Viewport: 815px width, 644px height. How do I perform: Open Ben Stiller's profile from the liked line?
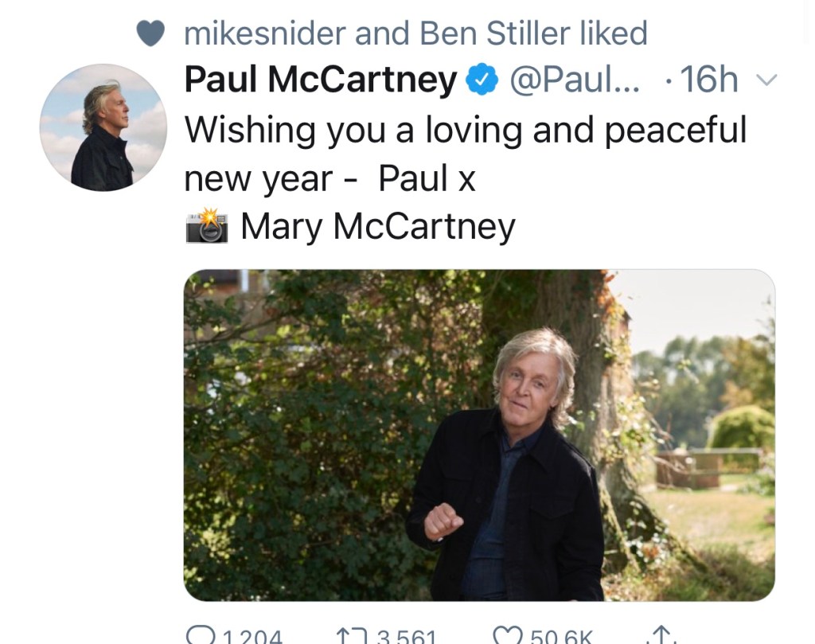tap(483, 33)
